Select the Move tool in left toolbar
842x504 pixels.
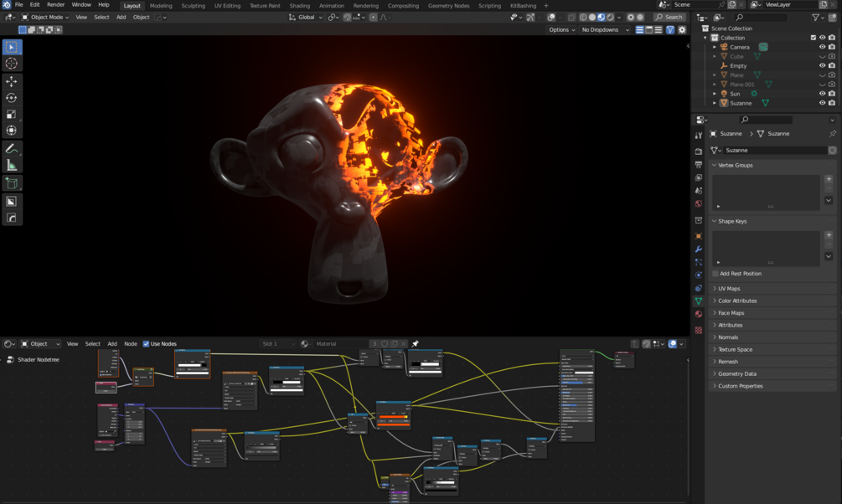[11, 81]
